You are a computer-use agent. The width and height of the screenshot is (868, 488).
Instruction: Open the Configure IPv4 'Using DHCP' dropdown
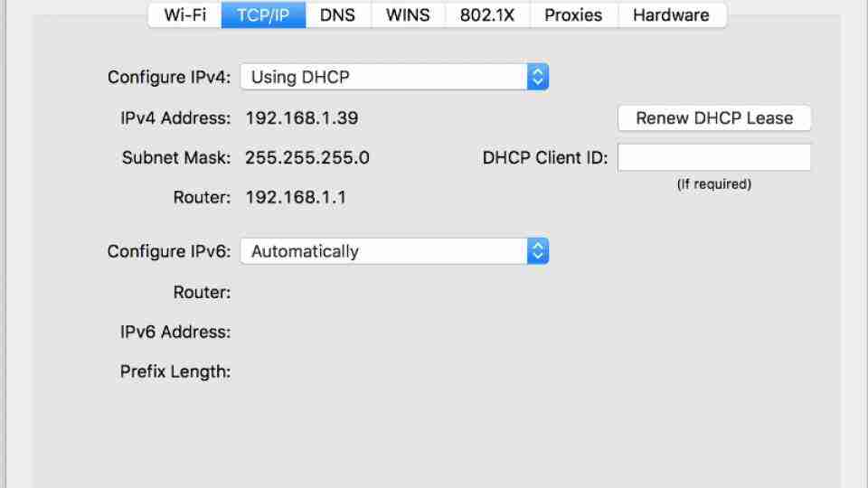pyautogui.click(x=394, y=78)
